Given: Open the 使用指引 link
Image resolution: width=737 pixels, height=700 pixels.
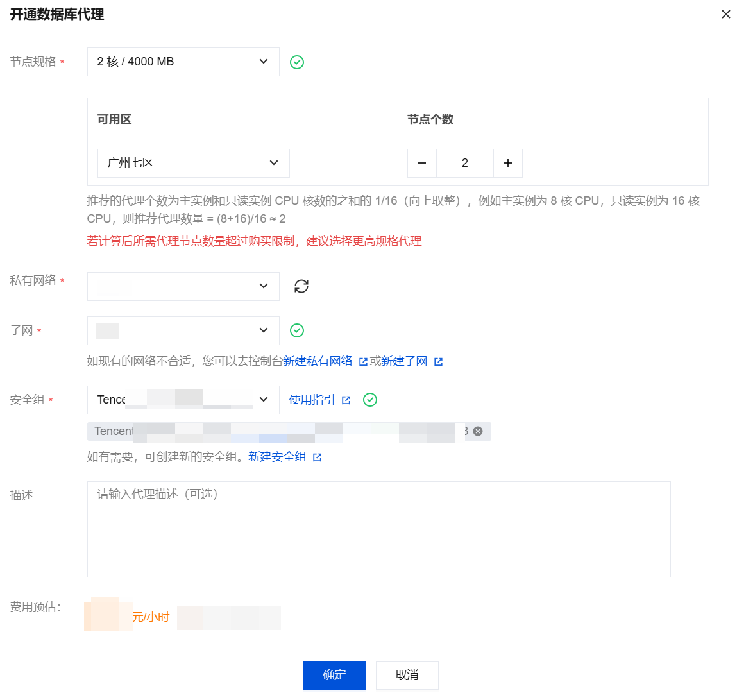Looking at the screenshot, I should tap(312, 400).
